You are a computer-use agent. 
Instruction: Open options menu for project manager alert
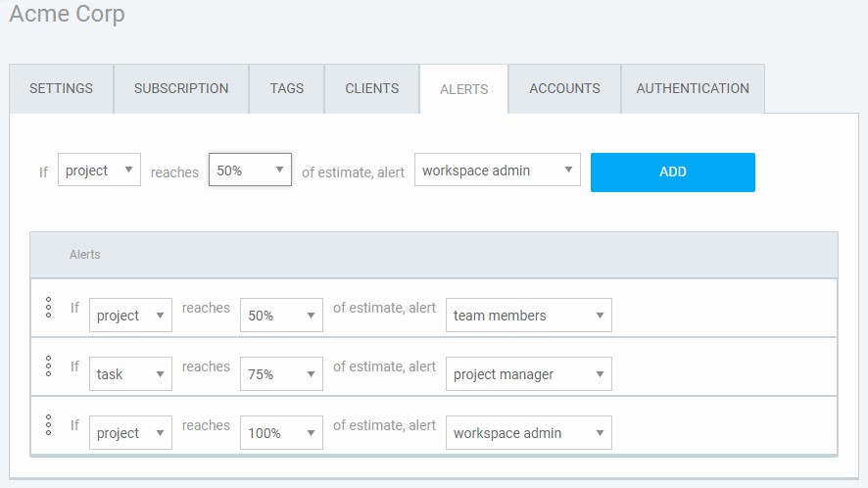pyautogui.click(x=49, y=366)
